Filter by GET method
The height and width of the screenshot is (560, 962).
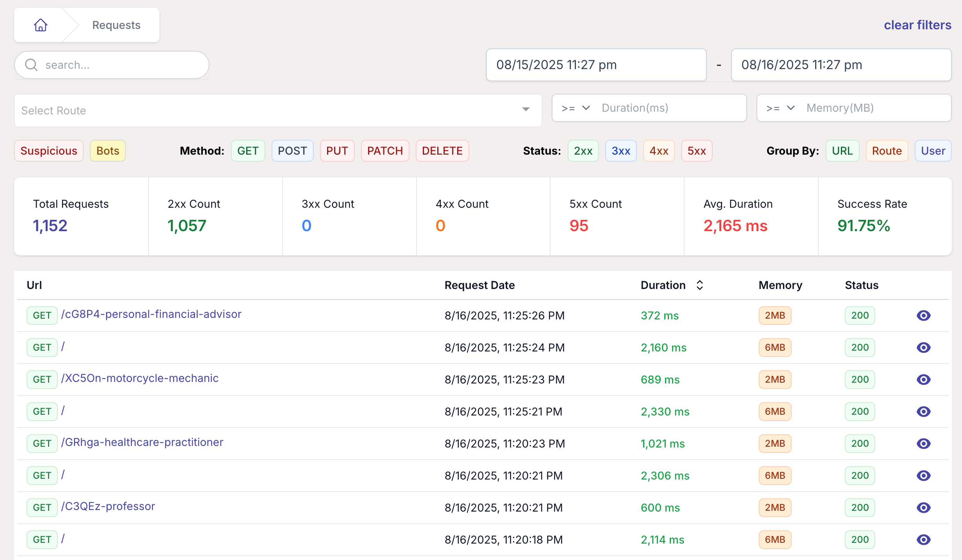pos(248,151)
